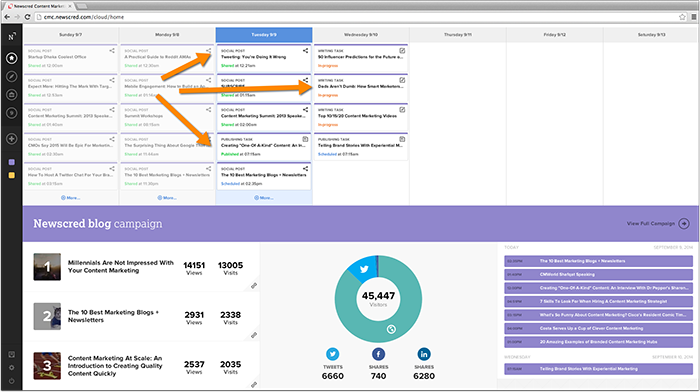Click Twitter icon above Tweets 6660
700x392 pixels.
pos(333,354)
